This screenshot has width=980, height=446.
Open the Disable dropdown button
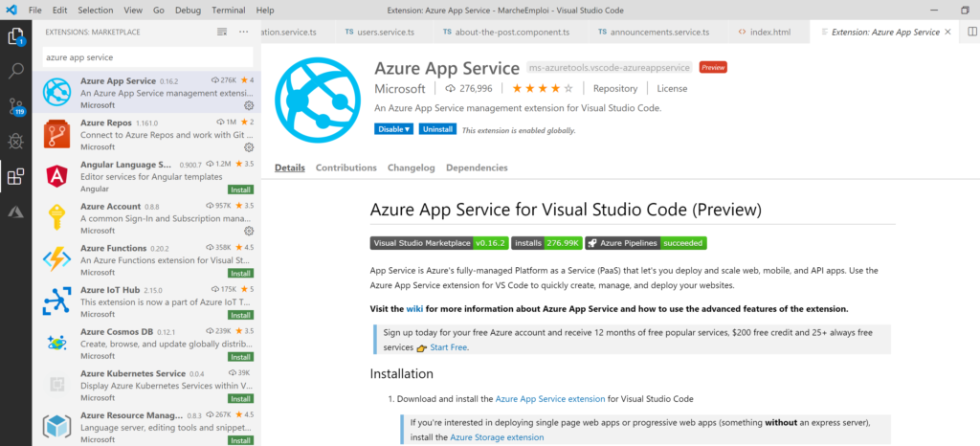[393, 129]
